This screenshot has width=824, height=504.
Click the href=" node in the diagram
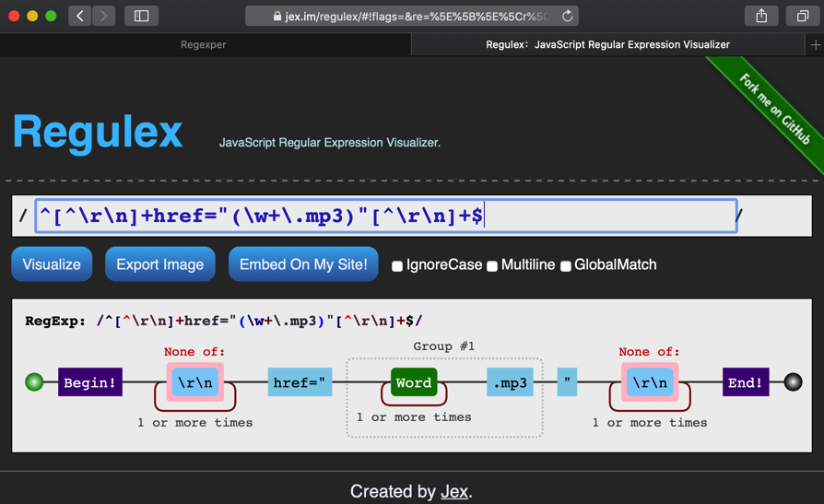click(300, 382)
